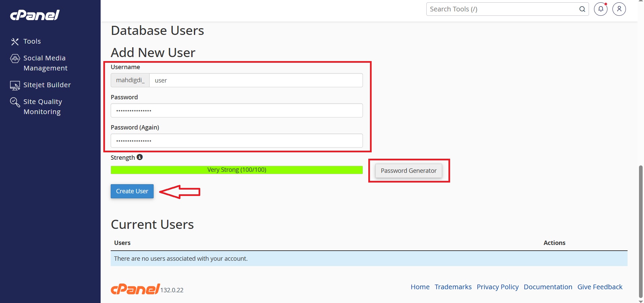This screenshot has width=644, height=303.
Task: Click the page vertical scrollbar thumb
Action: [641, 232]
